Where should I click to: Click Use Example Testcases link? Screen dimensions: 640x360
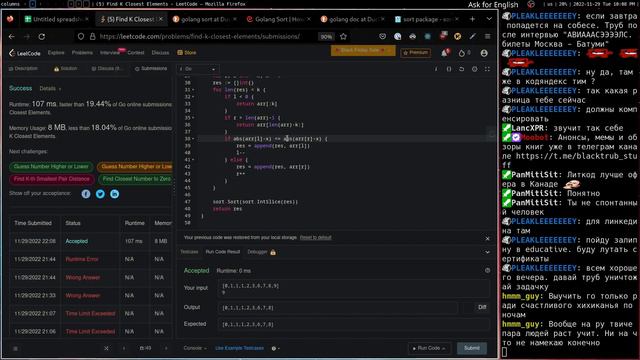(x=239, y=348)
